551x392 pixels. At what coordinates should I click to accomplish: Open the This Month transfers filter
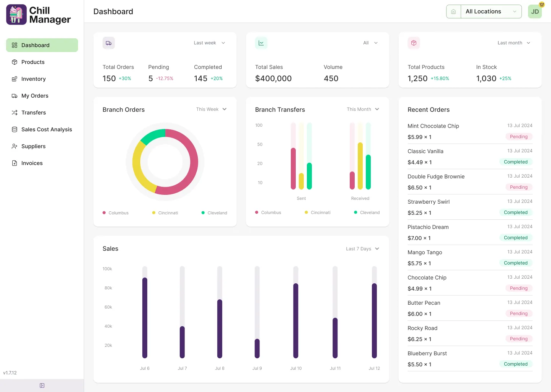pyautogui.click(x=363, y=109)
